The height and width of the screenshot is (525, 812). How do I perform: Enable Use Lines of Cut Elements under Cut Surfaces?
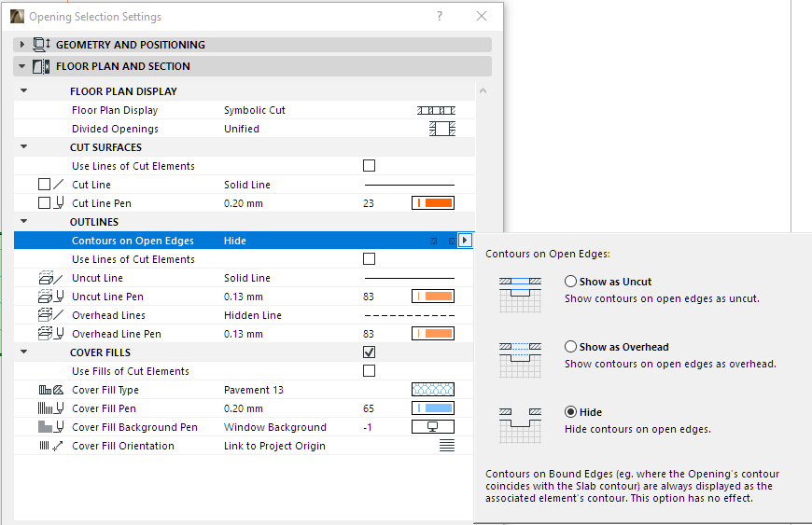[x=370, y=166]
